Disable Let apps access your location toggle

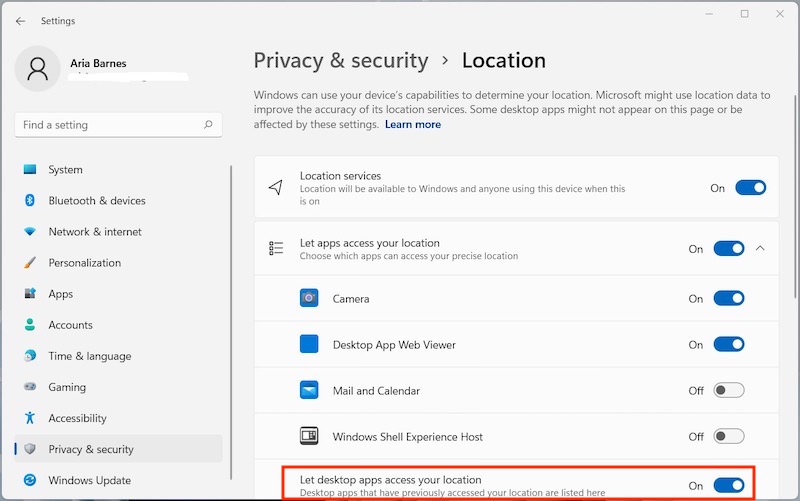[x=729, y=248]
